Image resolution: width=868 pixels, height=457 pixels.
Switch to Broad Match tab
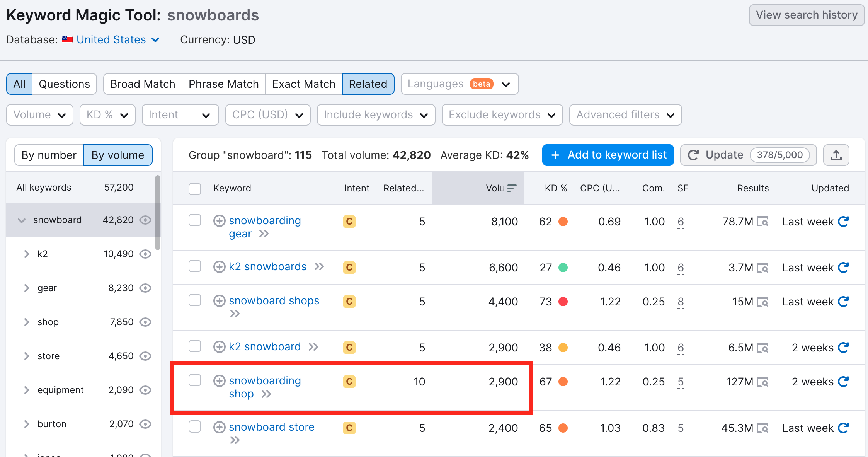pyautogui.click(x=143, y=84)
